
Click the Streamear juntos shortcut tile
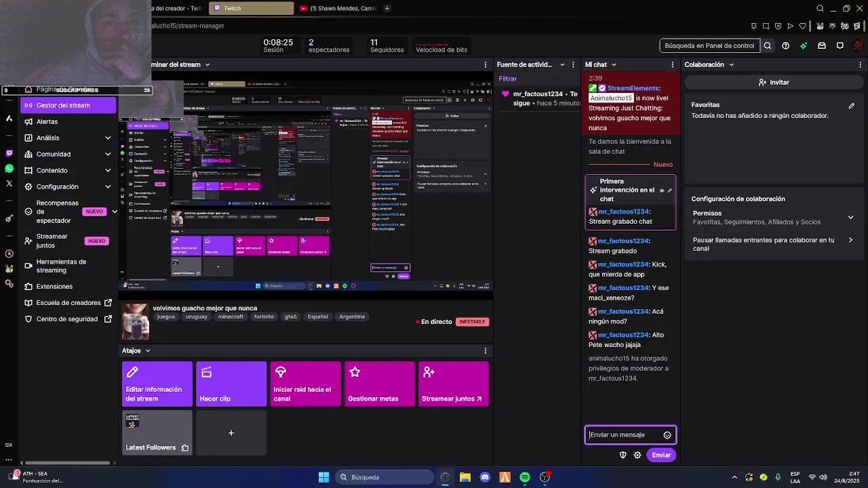click(x=454, y=384)
